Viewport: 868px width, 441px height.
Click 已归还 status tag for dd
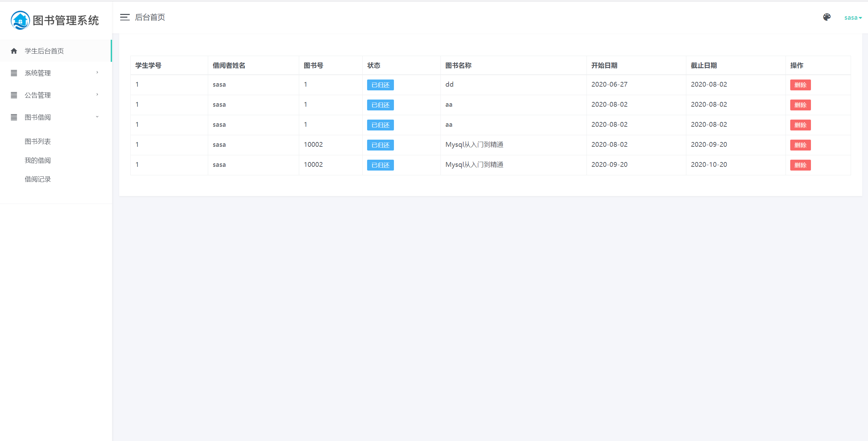[x=380, y=85]
